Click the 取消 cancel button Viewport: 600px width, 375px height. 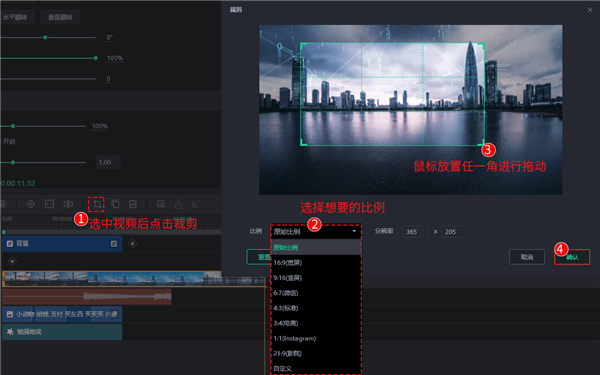click(527, 257)
